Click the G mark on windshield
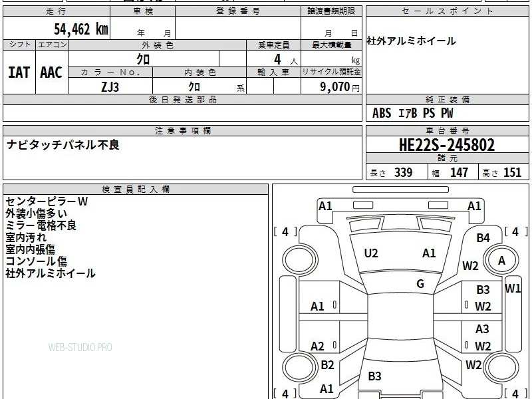The width and height of the screenshot is (532, 399). click(x=420, y=284)
